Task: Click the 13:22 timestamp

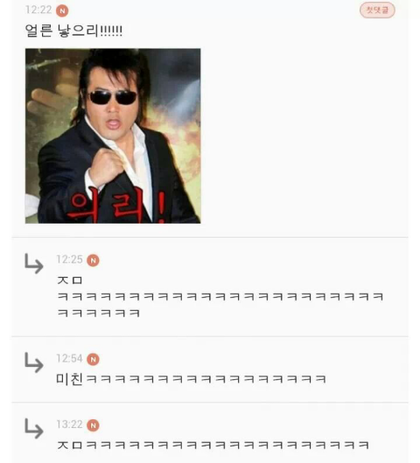Action: tap(69, 424)
